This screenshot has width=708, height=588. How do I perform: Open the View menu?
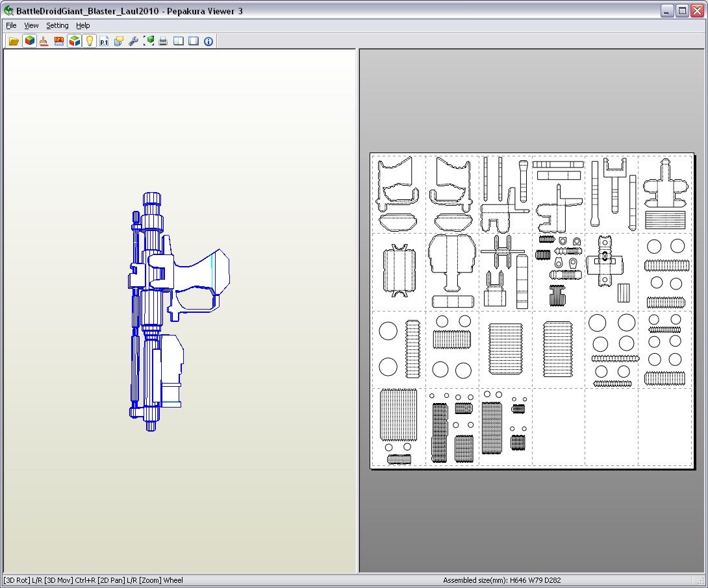[31, 25]
